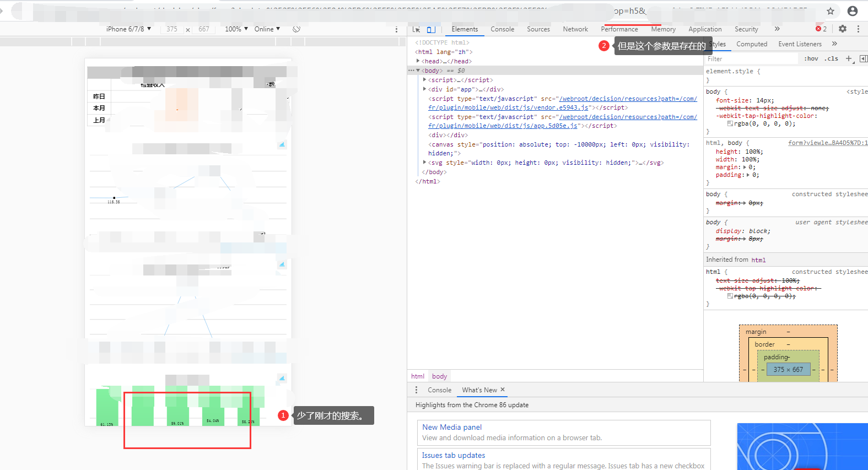868x470 pixels.
Task: Expand the svg node
Action: [424, 163]
